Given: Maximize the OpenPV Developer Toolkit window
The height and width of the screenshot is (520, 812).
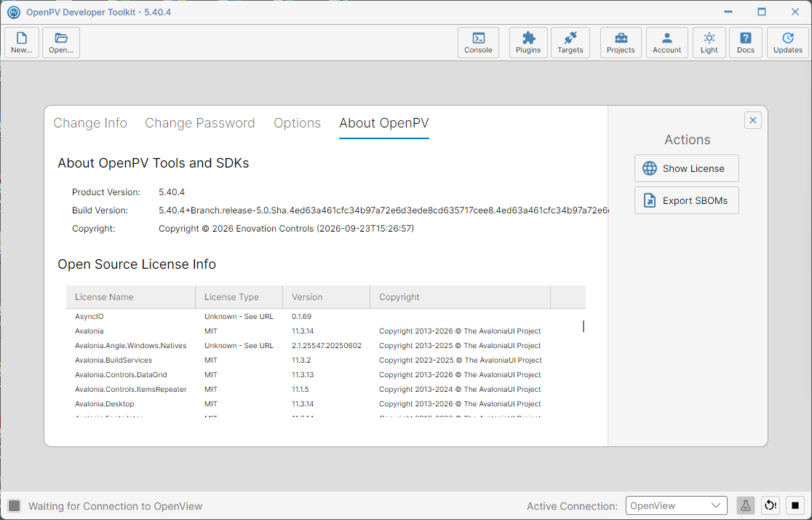Looking at the screenshot, I should pos(761,12).
